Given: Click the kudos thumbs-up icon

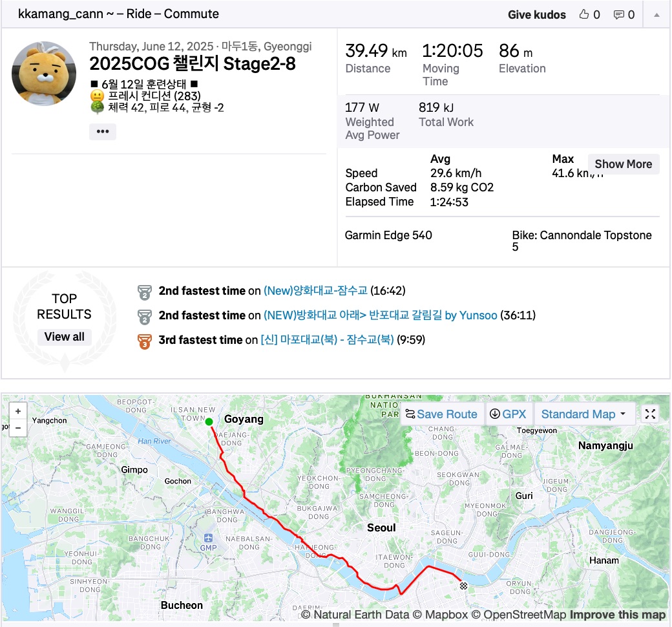Looking at the screenshot, I should [x=583, y=15].
